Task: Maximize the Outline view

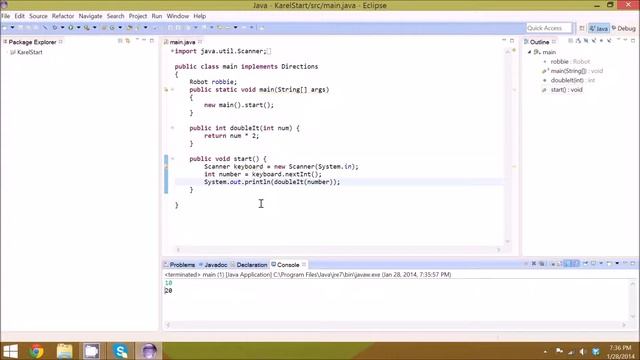Action: (x=633, y=41)
